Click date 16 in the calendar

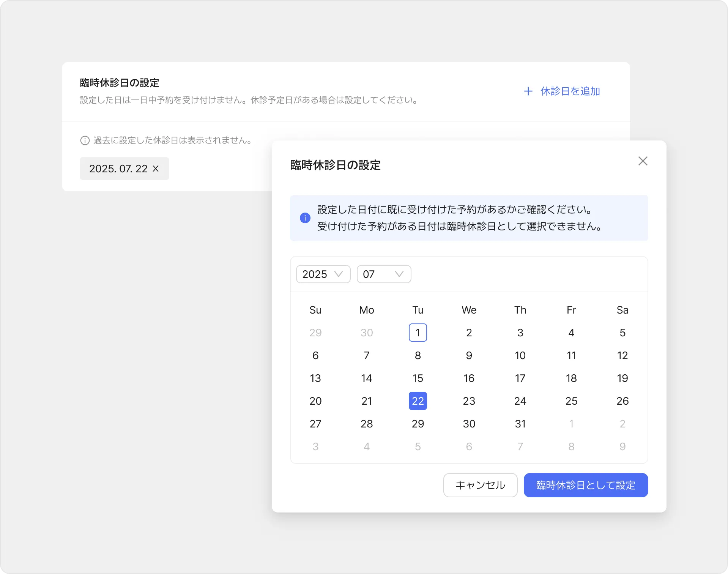[469, 378]
